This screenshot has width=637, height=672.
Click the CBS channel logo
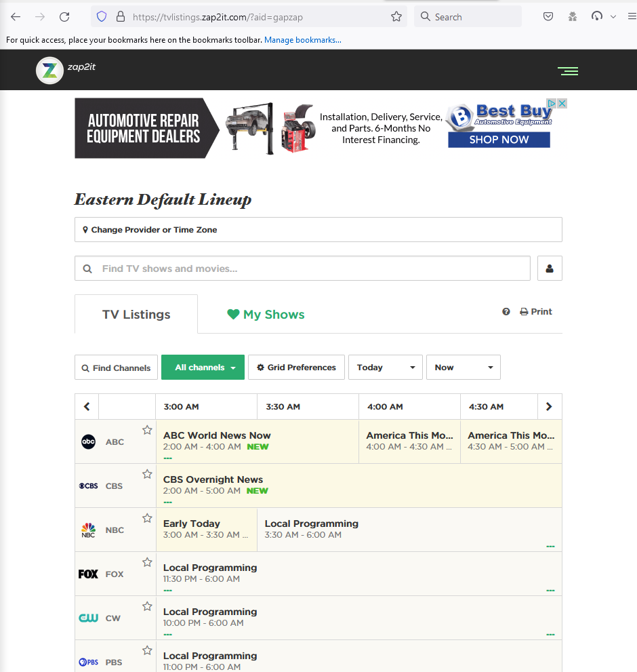88,486
